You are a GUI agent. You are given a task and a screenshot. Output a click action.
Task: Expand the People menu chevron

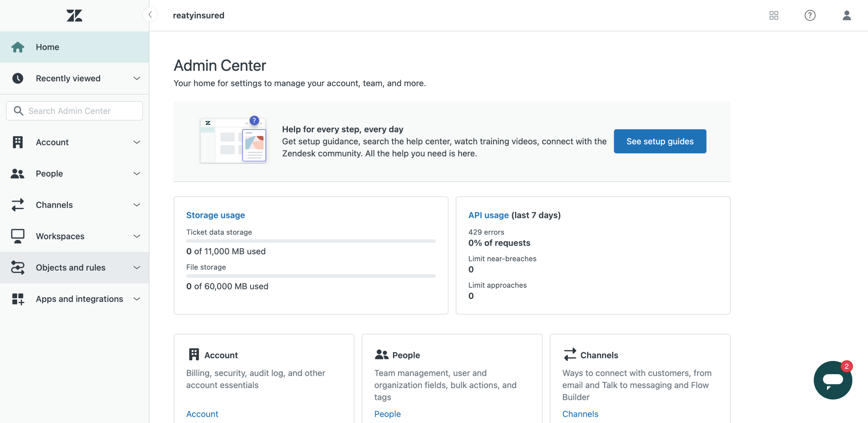click(137, 174)
